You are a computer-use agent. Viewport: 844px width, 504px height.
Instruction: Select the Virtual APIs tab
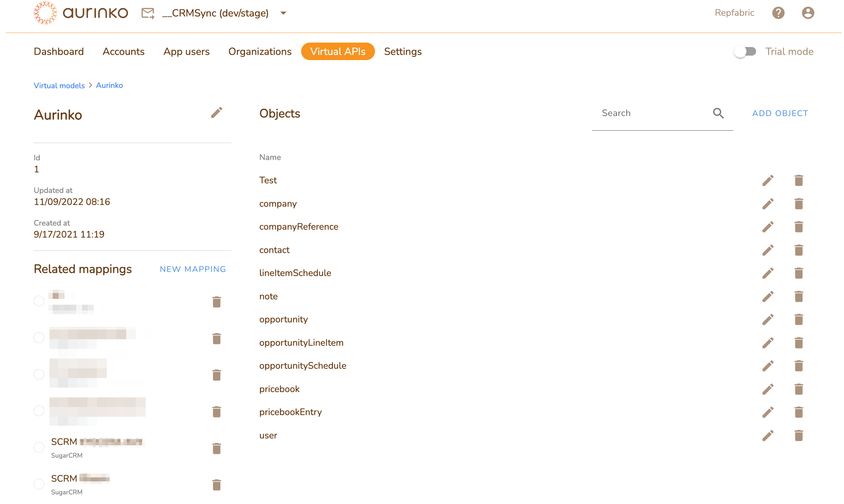tap(338, 51)
